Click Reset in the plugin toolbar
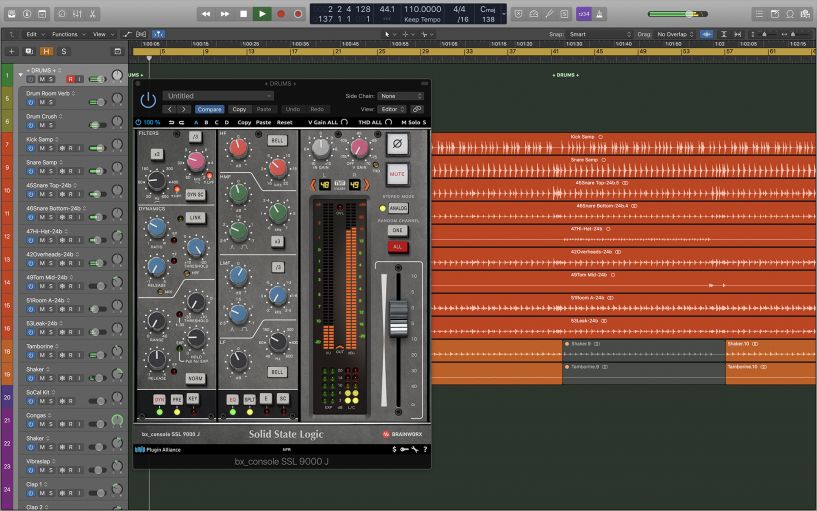Screen dimensions: 817x511 click(x=284, y=122)
